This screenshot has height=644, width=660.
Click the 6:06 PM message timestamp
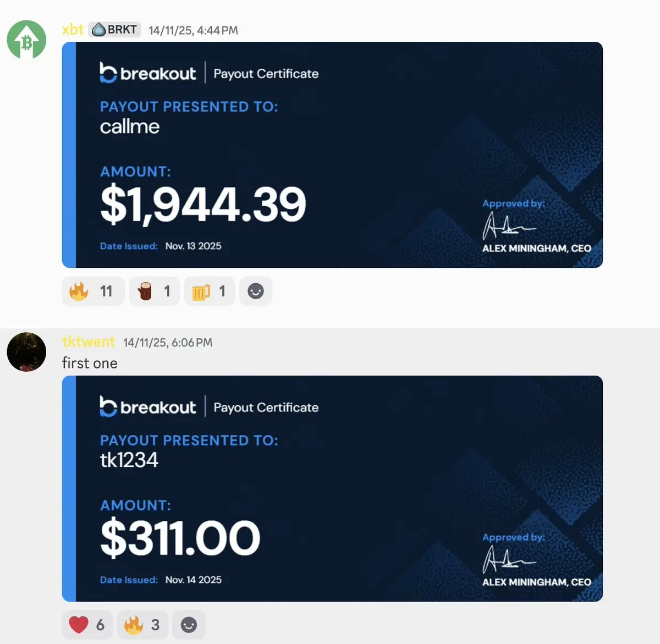(168, 343)
